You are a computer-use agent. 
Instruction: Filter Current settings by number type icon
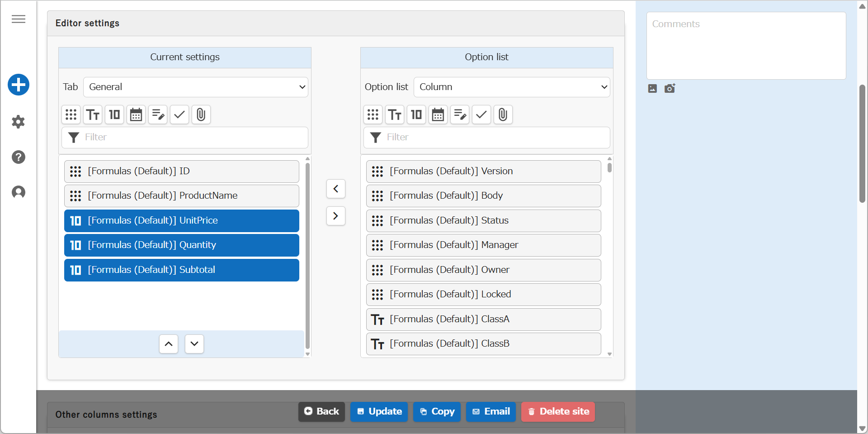point(114,114)
